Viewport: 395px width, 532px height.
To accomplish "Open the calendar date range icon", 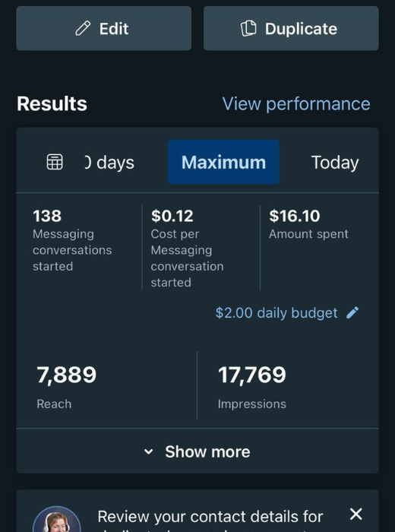I will tap(55, 162).
